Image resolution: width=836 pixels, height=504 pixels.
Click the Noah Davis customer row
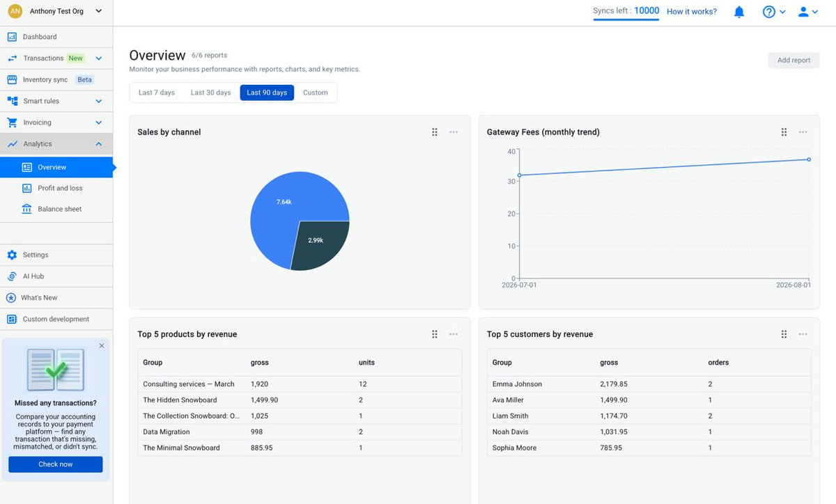(649, 432)
